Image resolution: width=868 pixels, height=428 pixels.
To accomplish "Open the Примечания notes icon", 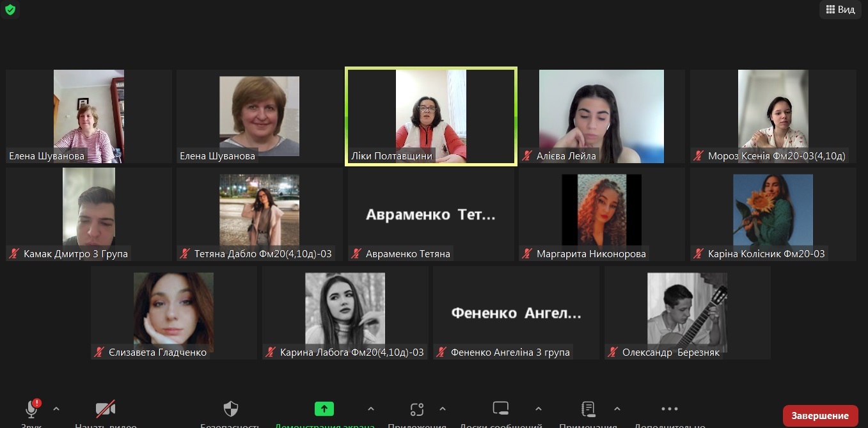I will [x=588, y=409].
